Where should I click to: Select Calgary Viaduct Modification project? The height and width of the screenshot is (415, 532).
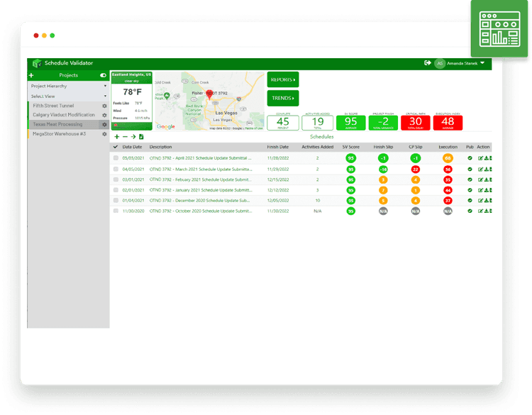pyautogui.click(x=64, y=115)
